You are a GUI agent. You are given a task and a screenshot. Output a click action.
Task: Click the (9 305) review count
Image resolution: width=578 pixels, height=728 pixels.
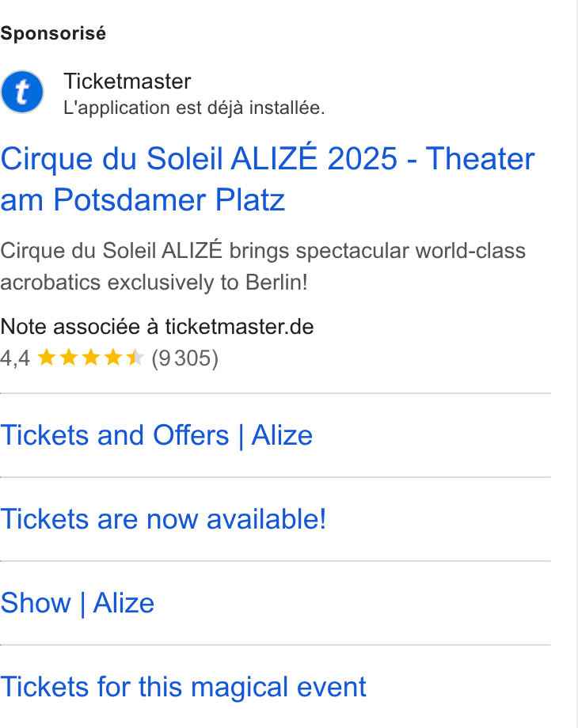(x=185, y=358)
